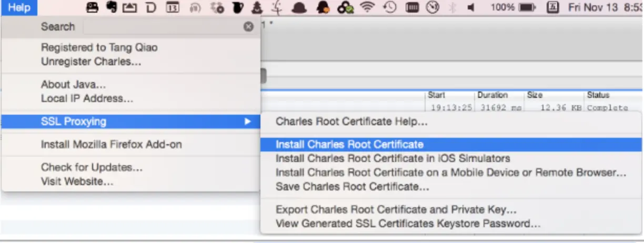Screen dimensions: 644x243
Task: Choose Install Mozilla Firefox Add-on
Action: [112, 144]
